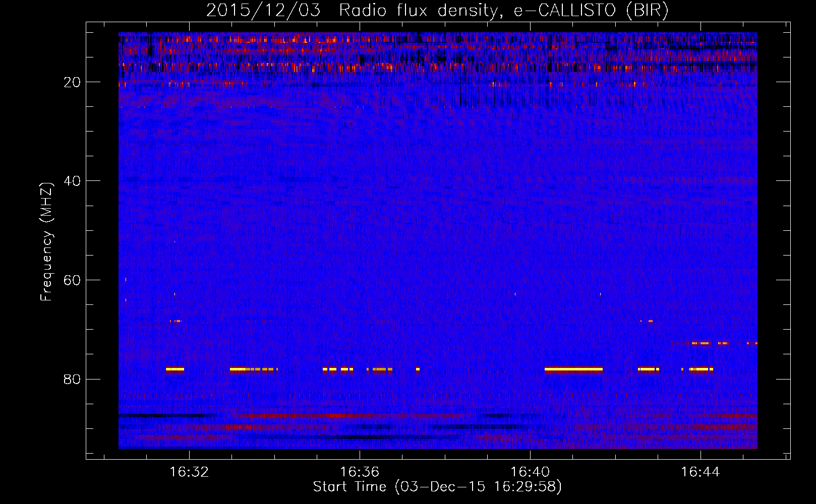Click the 'Start Time (03-Dec-15 16:29:58)' label
816x504 pixels.
pyautogui.click(x=437, y=487)
